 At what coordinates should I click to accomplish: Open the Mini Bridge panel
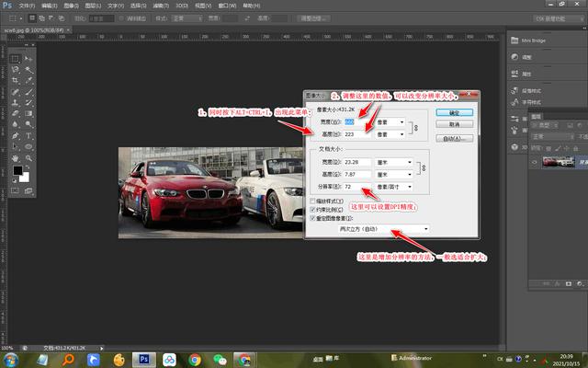528,40
